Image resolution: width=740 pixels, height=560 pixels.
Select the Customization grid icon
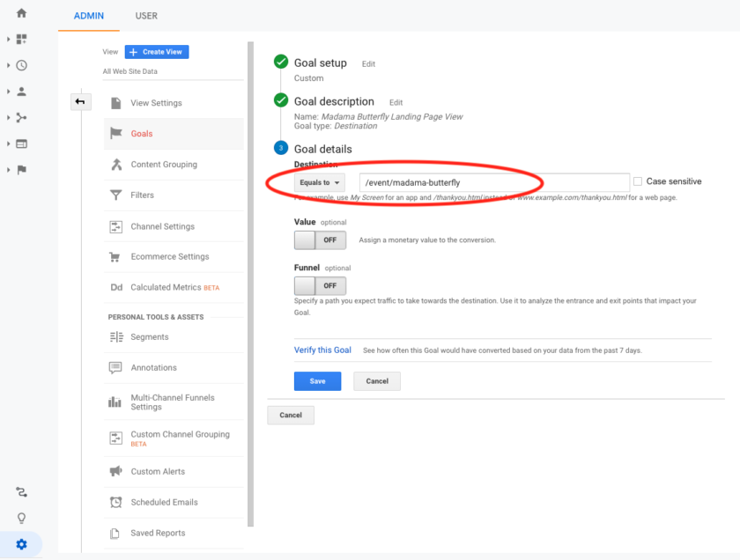[x=23, y=40]
